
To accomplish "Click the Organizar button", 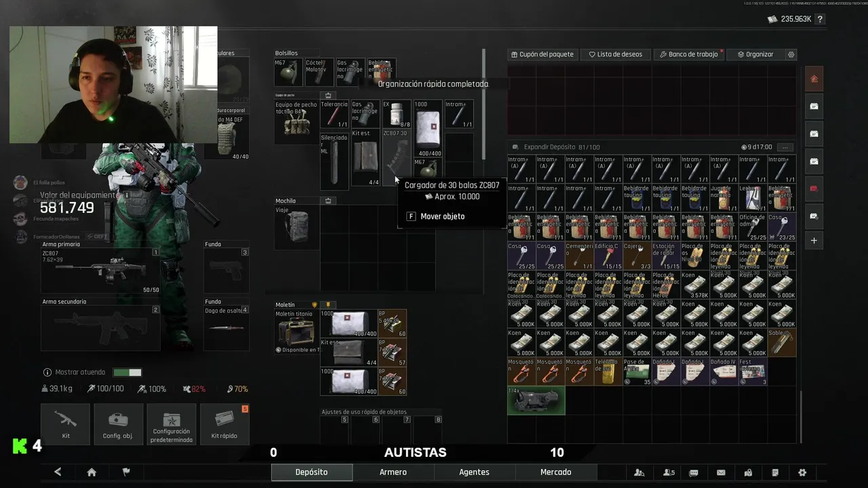I will (755, 54).
